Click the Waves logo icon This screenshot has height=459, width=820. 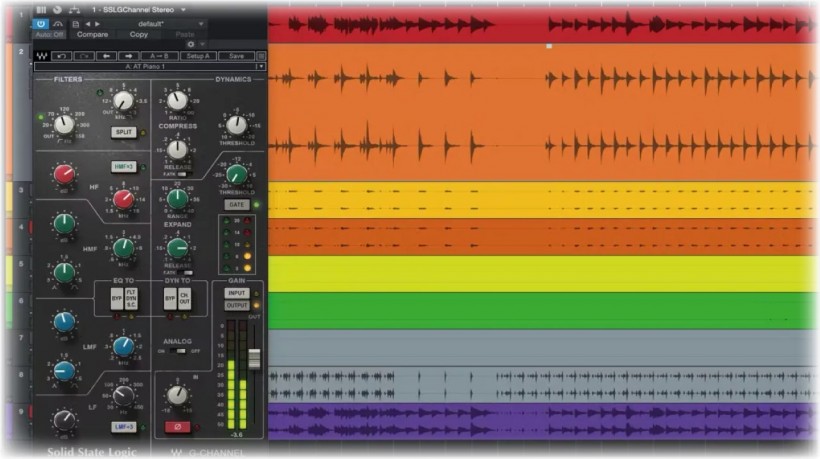point(42,56)
